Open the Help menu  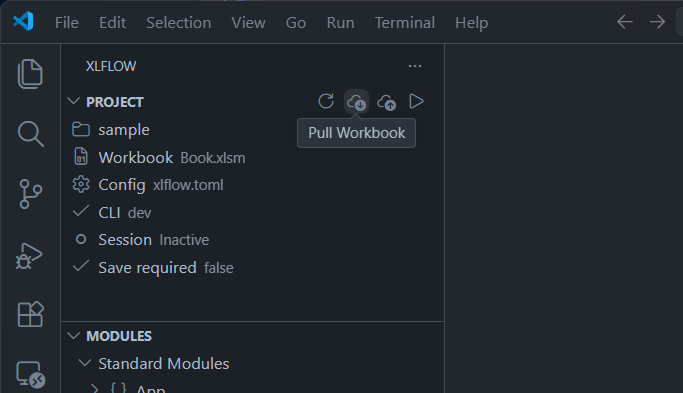471,23
